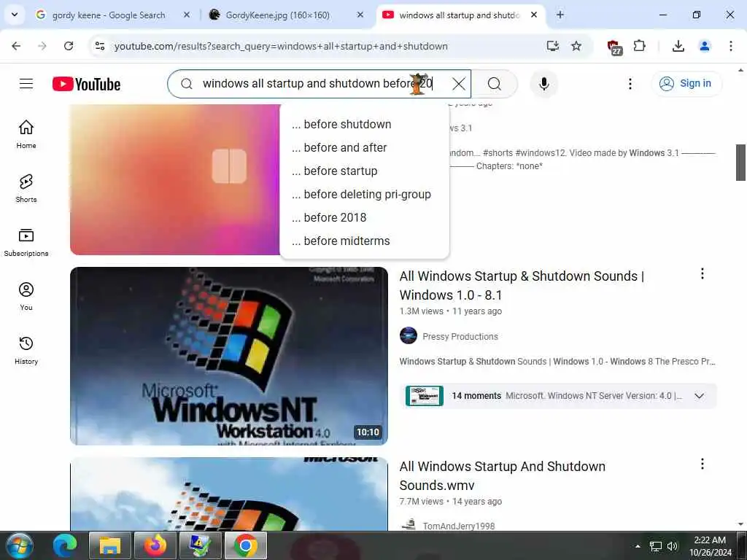
Task: Open Shorts in the sidebar
Action: (26, 187)
